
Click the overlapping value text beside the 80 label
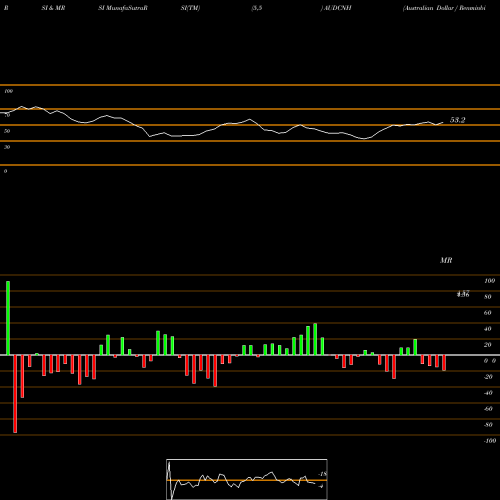463,294
